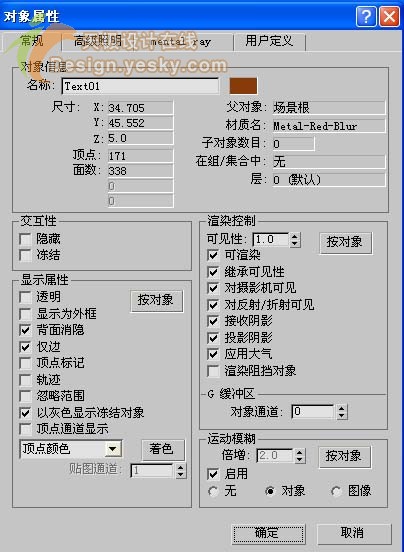Toggle 对反射/折射可见 checkbox
404x552 pixels.
(213, 305)
